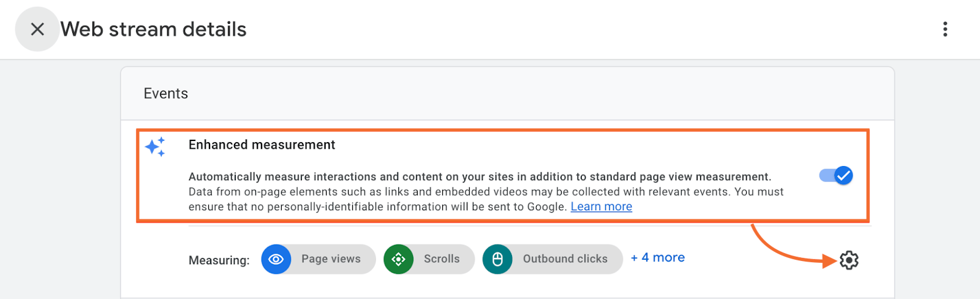This screenshot has height=299, width=980.
Task: Click the blue sparkle icon beside Enhanced measurement
Action: click(155, 147)
